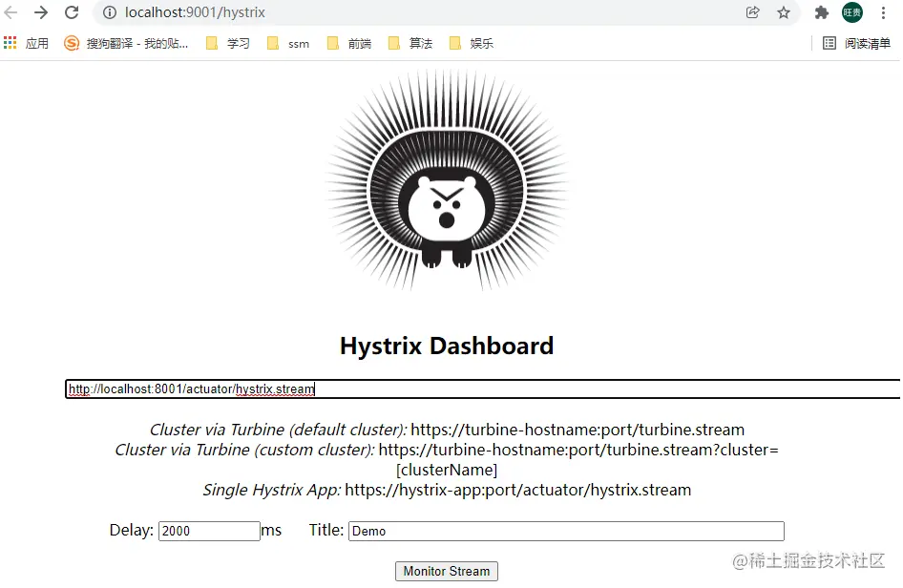This screenshot has width=903, height=588.
Task: Open the browser extensions puzzle icon
Action: point(822,12)
